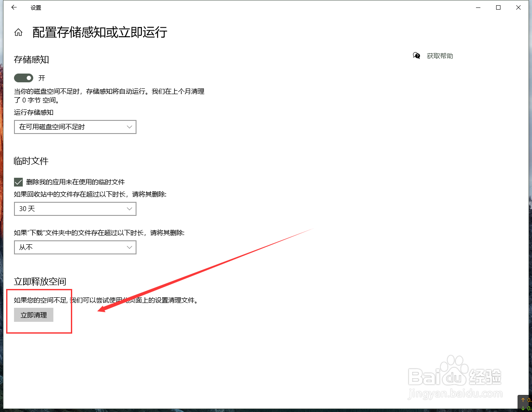Click the back arrow to return

14,7
